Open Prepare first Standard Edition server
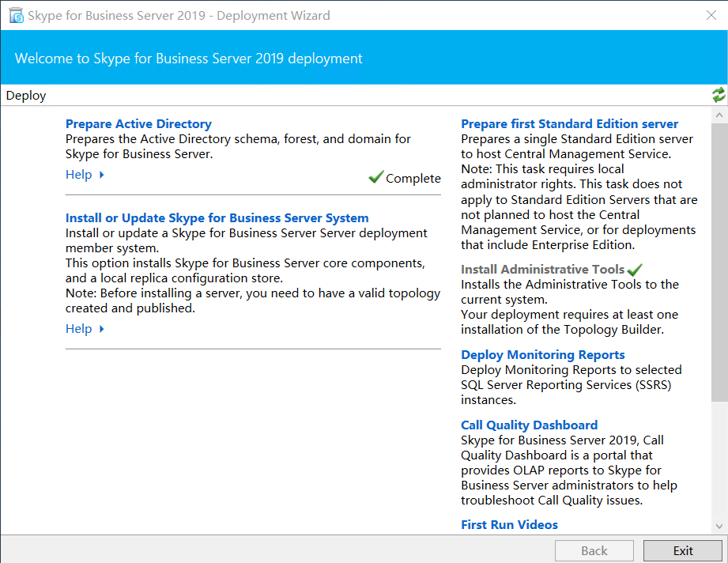The width and height of the screenshot is (728, 563). click(x=569, y=124)
